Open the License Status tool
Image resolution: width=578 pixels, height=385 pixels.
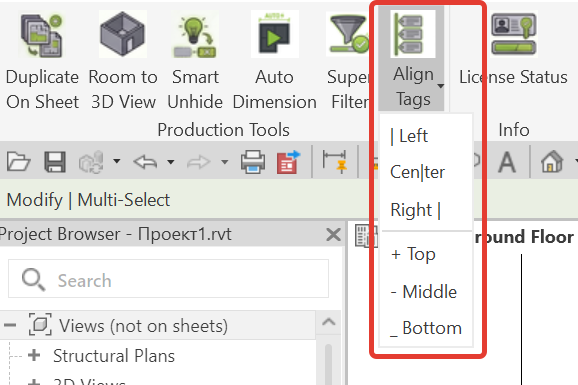(513, 50)
